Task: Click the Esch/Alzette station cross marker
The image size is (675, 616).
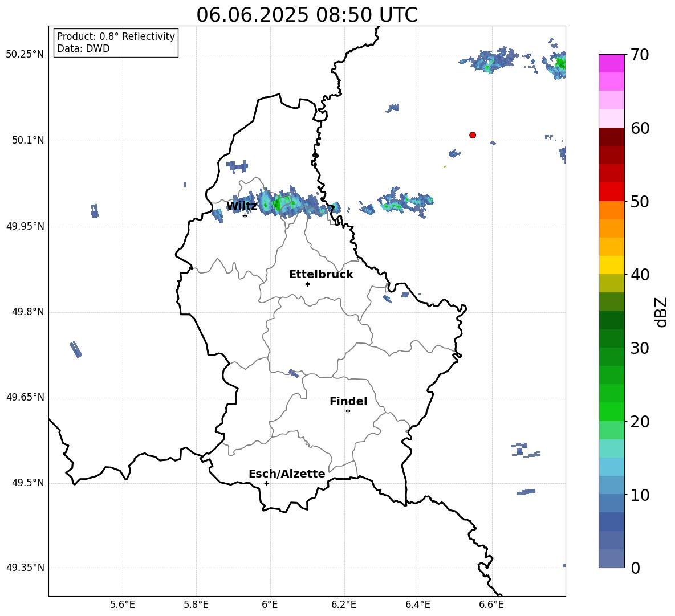Action: 266,483
